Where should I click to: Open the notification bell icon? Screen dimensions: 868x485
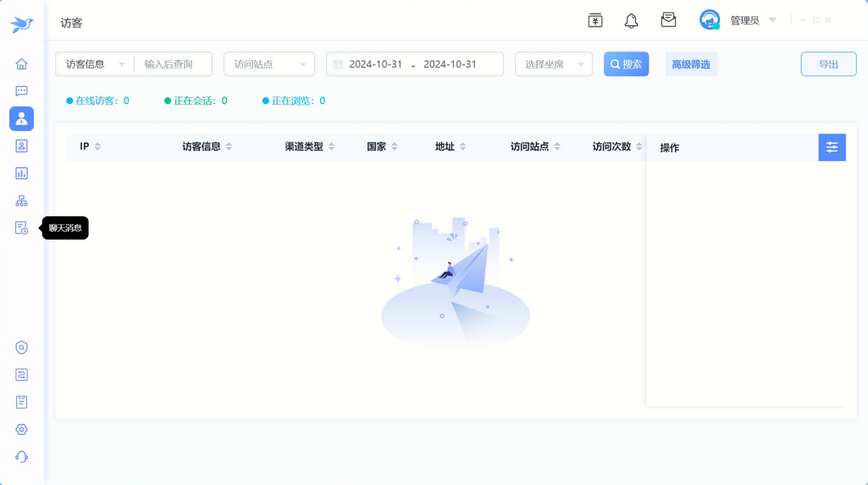point(631,20)
